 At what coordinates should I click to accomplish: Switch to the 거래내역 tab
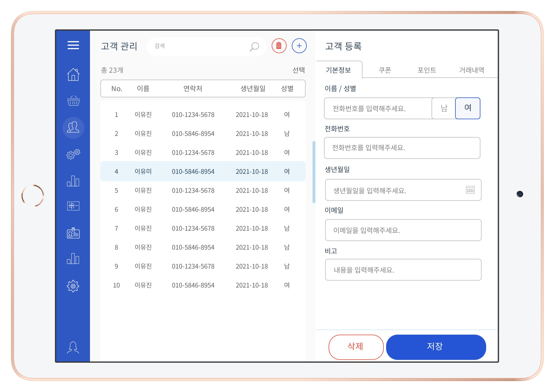tap(471, 70)
